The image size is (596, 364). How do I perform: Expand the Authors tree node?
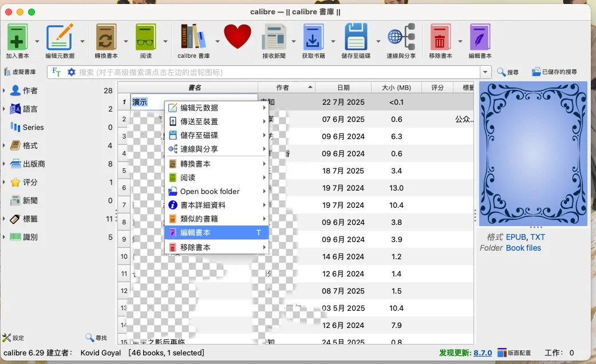(4, 90)
